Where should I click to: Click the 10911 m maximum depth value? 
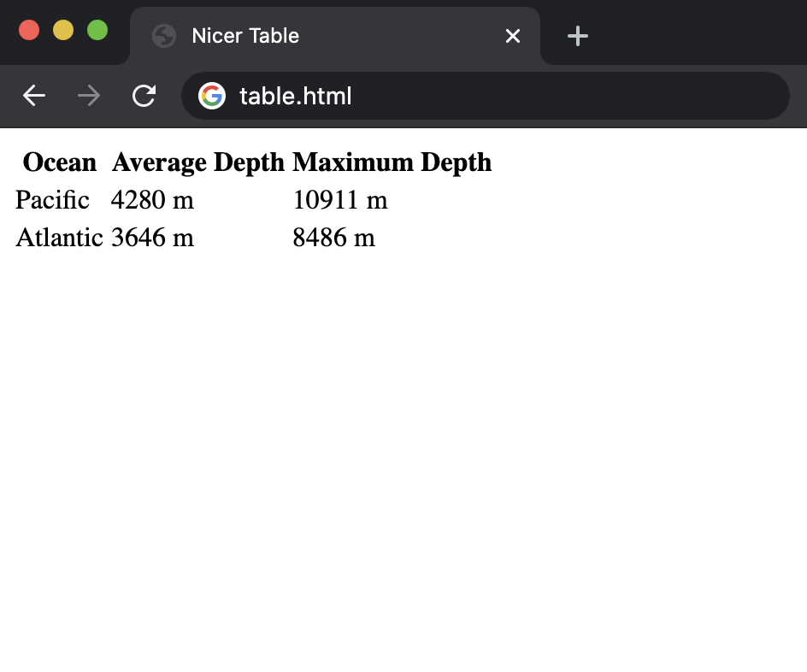click(340, 200)
